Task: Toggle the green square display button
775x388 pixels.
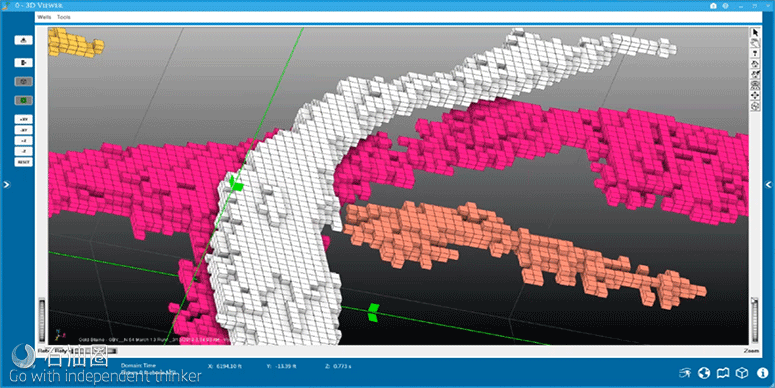Action: coord(23,100)
